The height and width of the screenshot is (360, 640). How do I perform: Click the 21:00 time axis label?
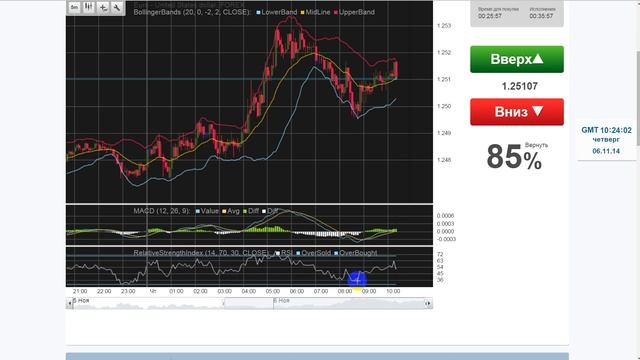pyautogui.click(x=80, y=291)
